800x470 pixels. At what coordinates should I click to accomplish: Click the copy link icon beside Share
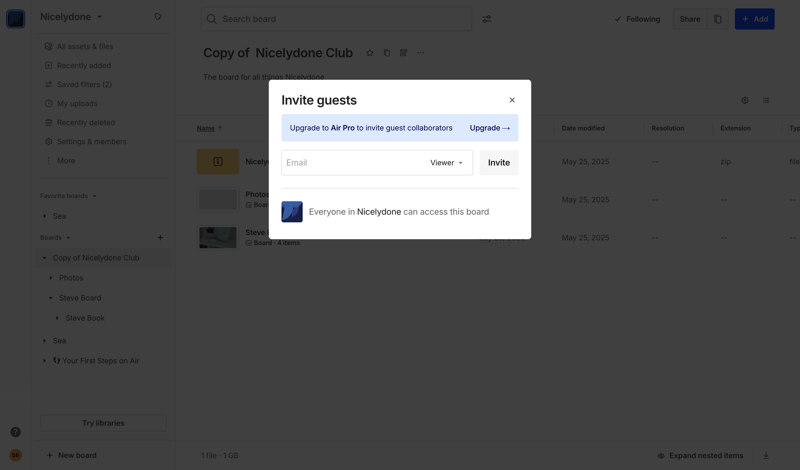point(718,19)
